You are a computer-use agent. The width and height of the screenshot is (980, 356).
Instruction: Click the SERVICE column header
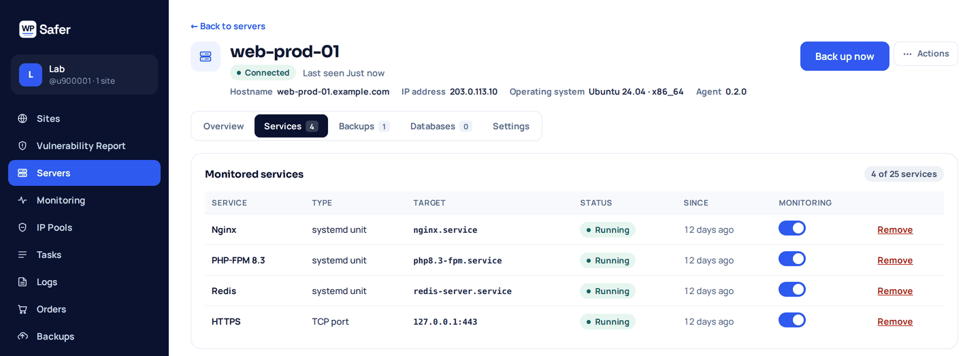[229, 203]
